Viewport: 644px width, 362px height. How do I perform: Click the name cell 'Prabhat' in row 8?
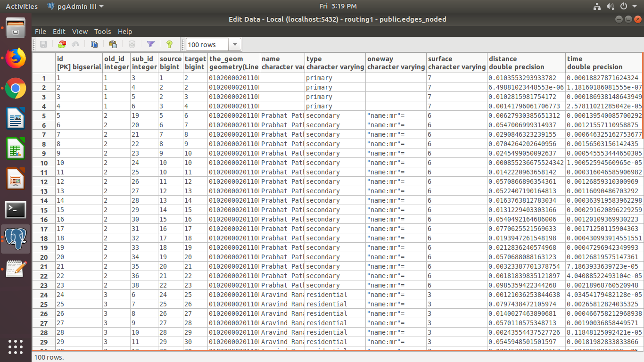[282, 144]
